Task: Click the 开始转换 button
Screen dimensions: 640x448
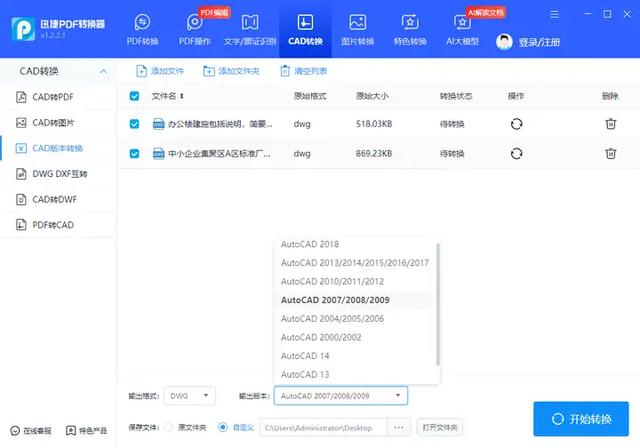Action: tap(581, 419)
